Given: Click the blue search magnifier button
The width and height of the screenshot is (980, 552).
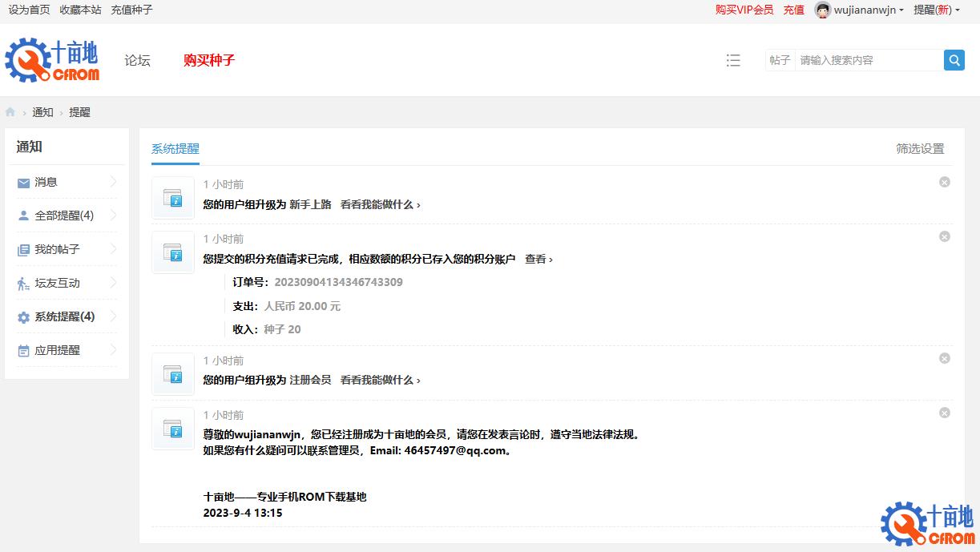Looking at the screenshot, I should pyautogui.click(x=954, y=60).
